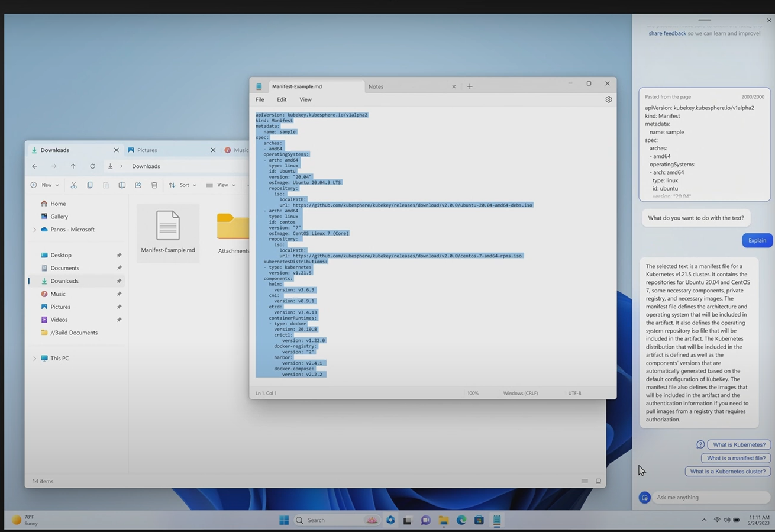Viewport: 775px width, 532px height.
Task: Open the Edit menu in Notepad
Action: point(282,99)
